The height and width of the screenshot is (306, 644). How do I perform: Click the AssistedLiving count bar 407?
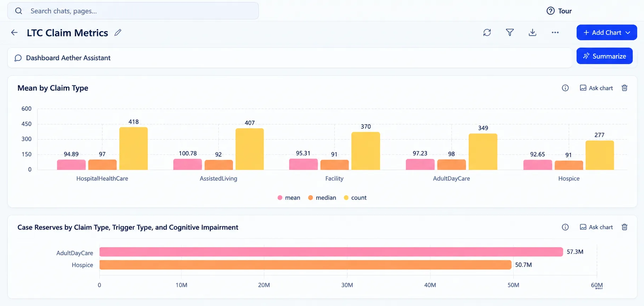click(250, 149)
